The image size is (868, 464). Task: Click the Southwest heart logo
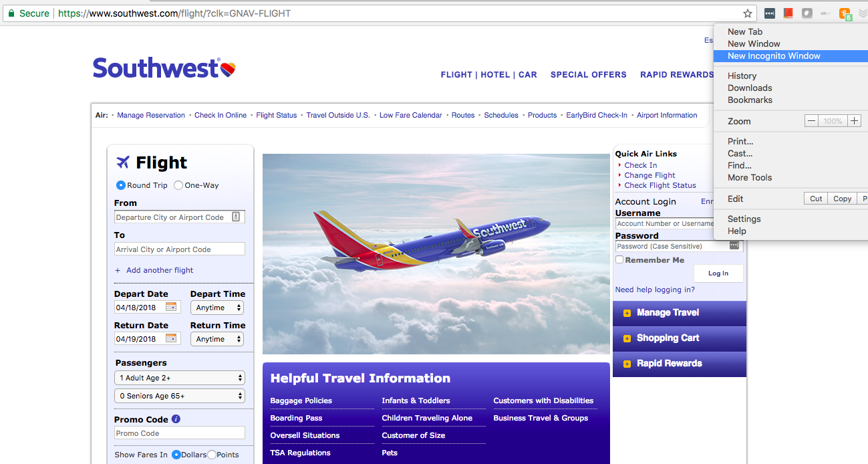228,68
